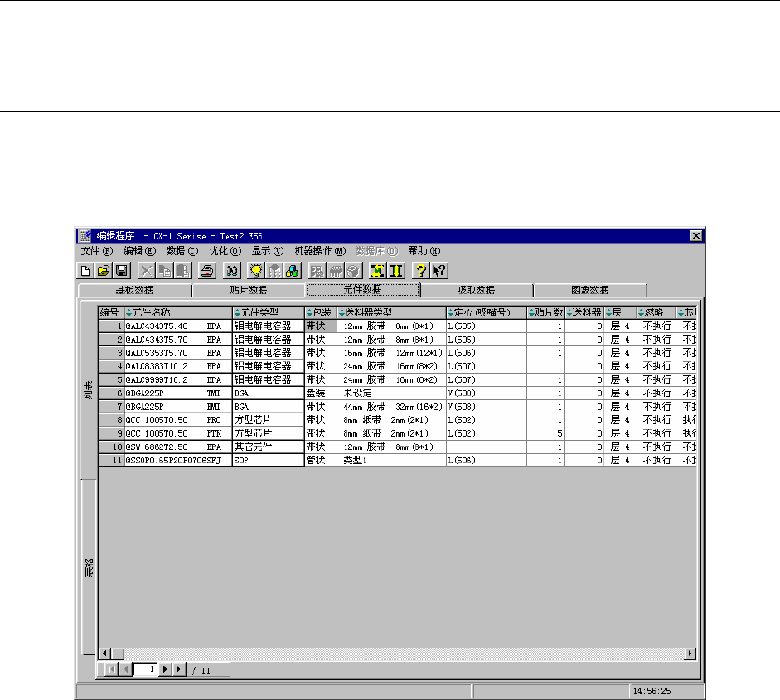780x700 pixels.
Task: Click the green-yellow crossed arrows icon
Action: click(x=377, y=271)
